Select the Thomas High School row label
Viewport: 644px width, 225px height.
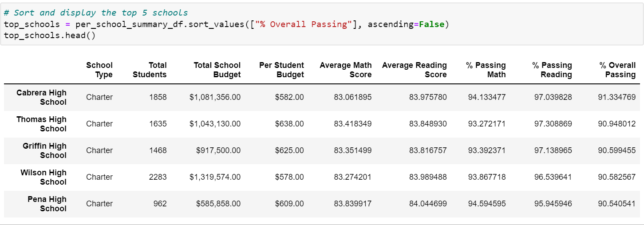41,124
